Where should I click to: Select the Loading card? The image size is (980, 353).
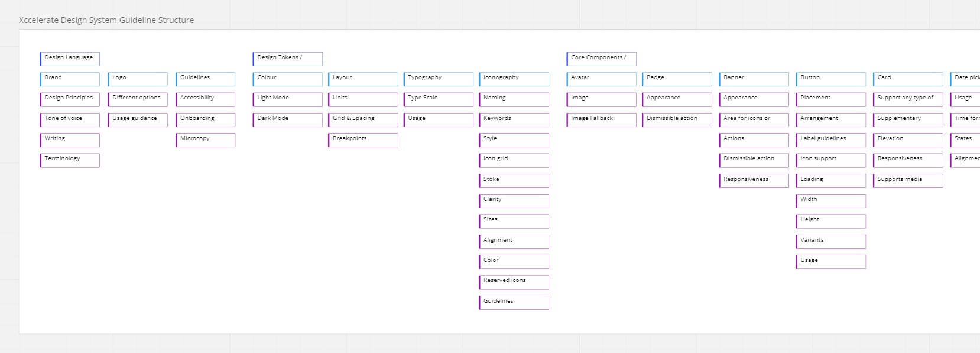click(x=830, y=181)
